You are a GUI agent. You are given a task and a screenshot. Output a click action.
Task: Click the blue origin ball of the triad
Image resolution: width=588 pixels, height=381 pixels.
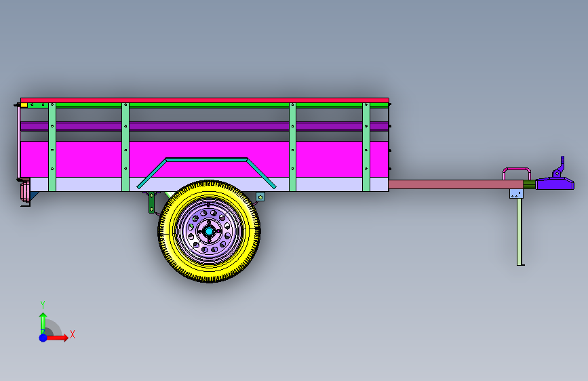(43, 338)
